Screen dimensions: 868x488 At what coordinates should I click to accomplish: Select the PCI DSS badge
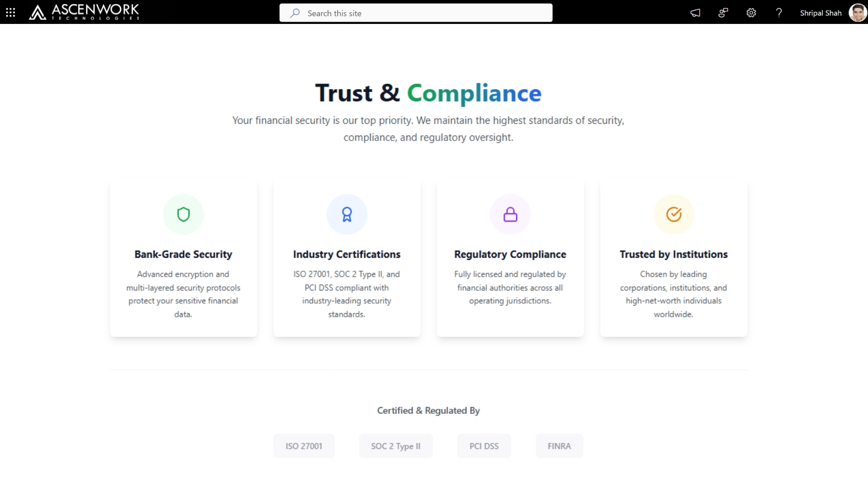tap(484, 446)
